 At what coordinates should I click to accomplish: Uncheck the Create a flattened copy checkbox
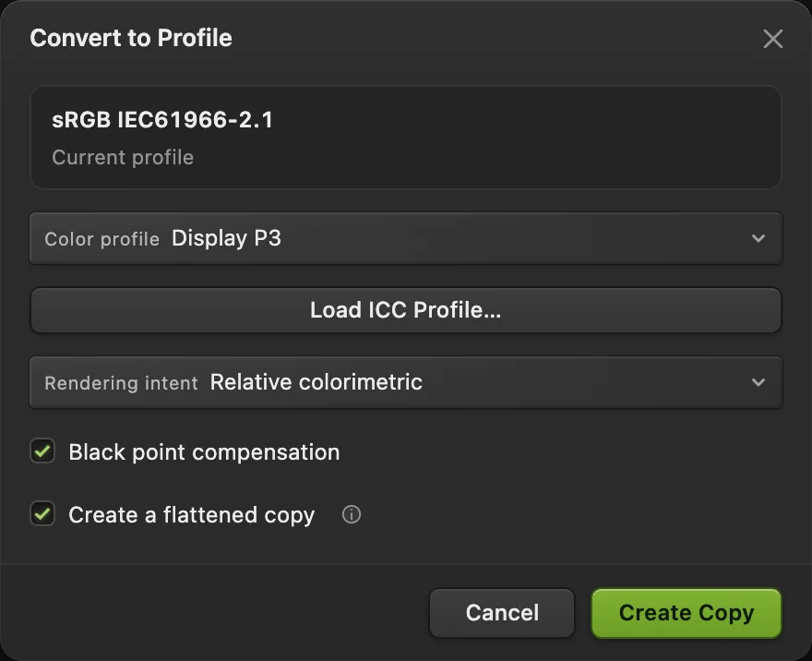42,514
